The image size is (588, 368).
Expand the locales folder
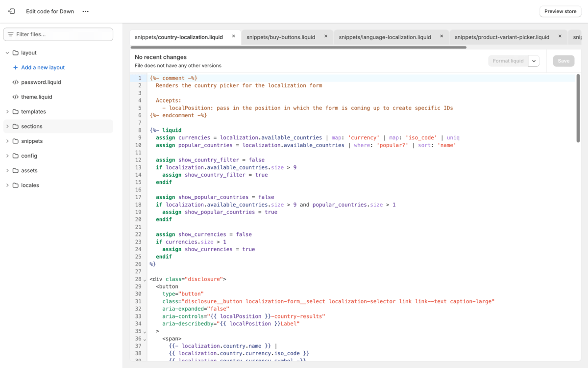7,185
